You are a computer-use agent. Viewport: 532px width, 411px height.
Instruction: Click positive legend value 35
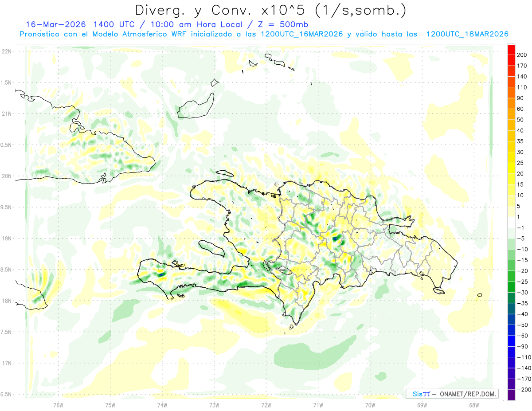(521, 141)
